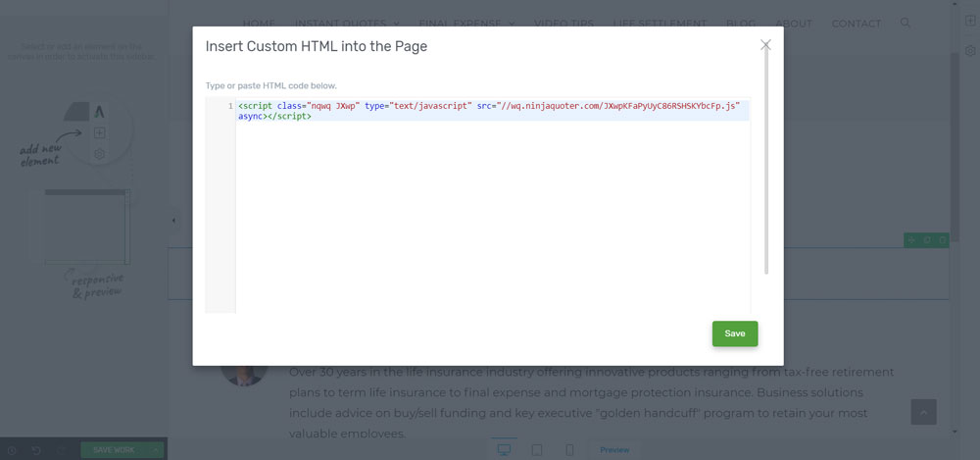Image resolution: width=980 pixels, height=460 pixels.
Task: Close the Insert Custom HTML dialog
Action: [765, 44]
